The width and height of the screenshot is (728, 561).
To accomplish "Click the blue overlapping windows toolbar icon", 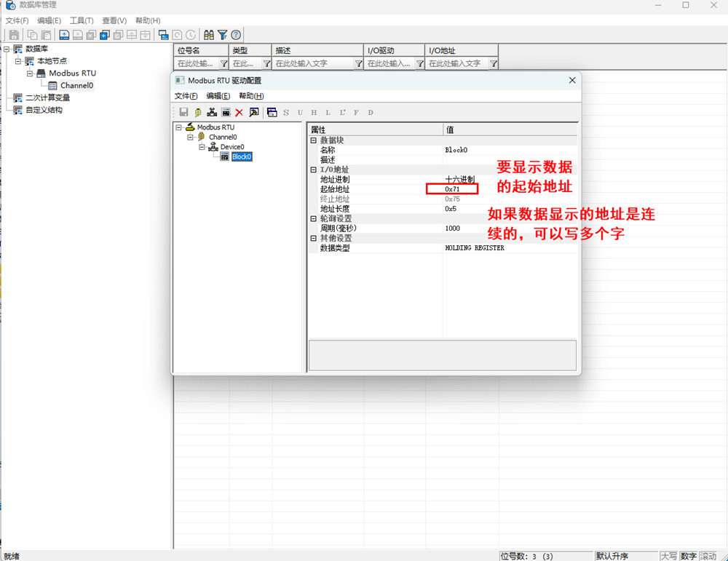I will [163, 35].
